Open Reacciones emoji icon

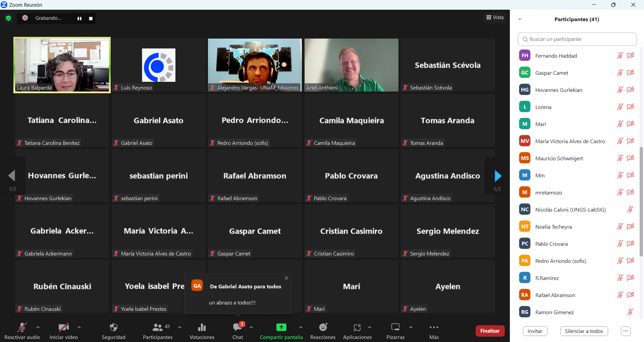pyautogui.click(x=323, y=327)
